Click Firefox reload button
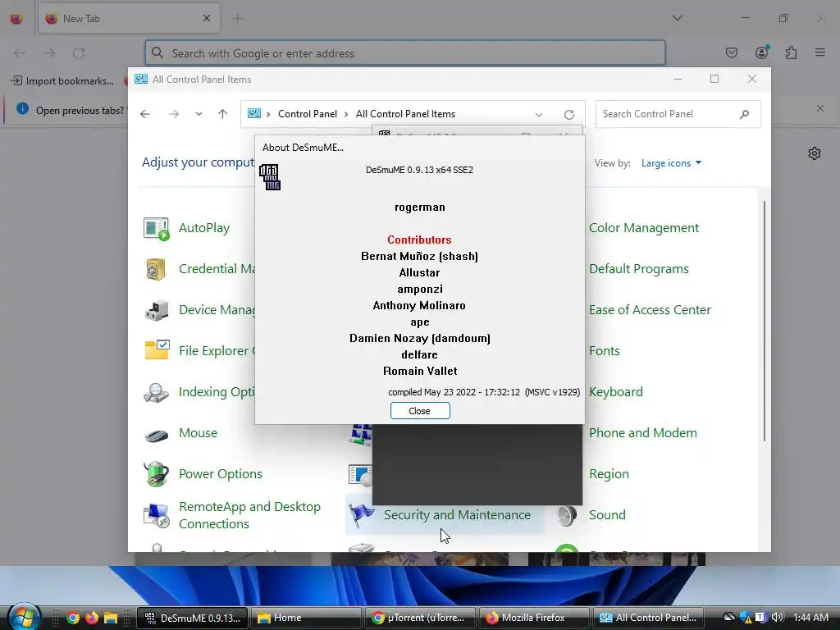Screen dimensions: 840x630 (79, 53)
